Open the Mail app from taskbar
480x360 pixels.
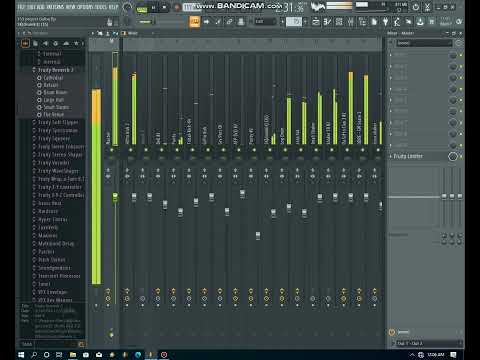tap(99, 355)
